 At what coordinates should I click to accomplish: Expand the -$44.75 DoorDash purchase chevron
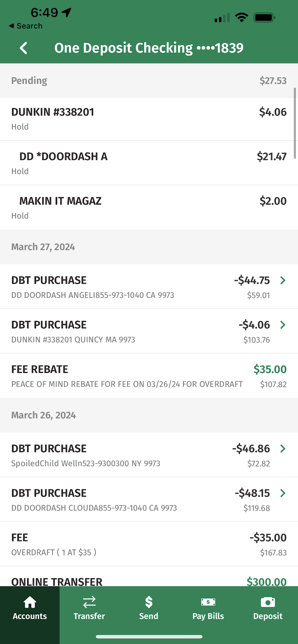[283, 280]
